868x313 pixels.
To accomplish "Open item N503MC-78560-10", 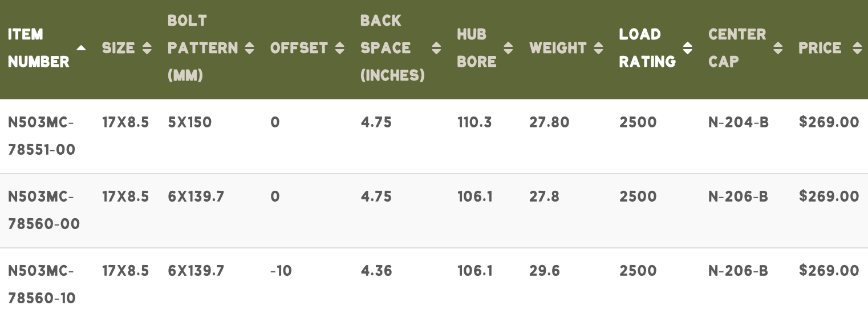I will coord(42,284).
